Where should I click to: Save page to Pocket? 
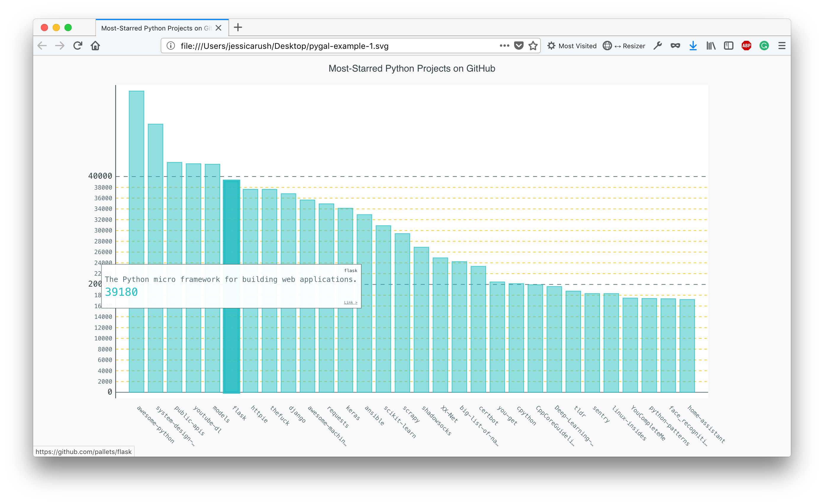(x=519, y=46)
